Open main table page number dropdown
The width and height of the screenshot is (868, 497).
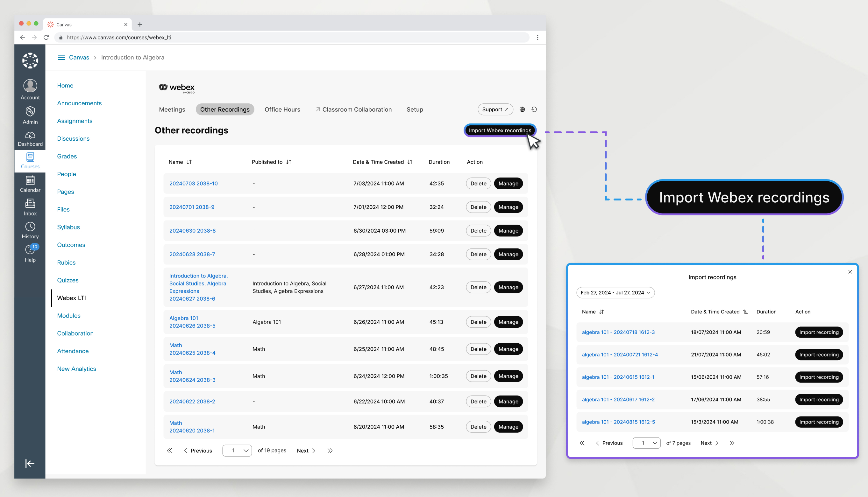point(237,450)
